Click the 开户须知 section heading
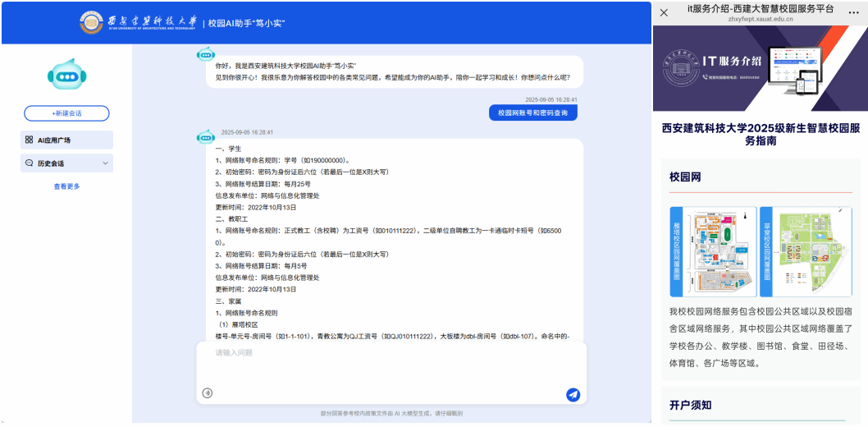Viewport: 868px width, 427px height. 690,405
